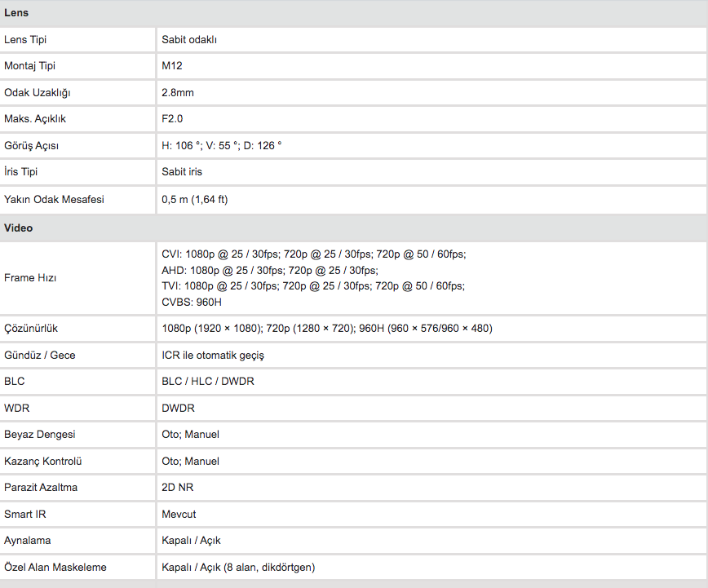The width and height of the screenshot is (708, 588).
Task: Click the WDR row label
Action: (x=16, y=409)
